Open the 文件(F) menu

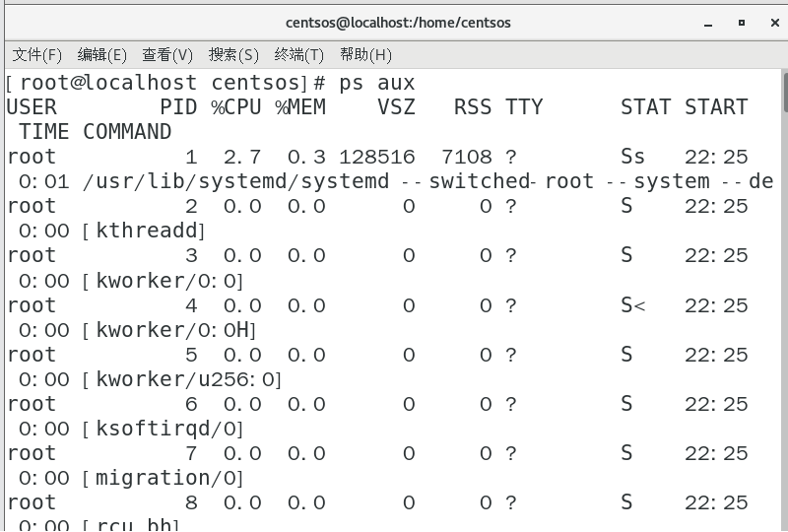pyautogui.click(x=36, y=55)
